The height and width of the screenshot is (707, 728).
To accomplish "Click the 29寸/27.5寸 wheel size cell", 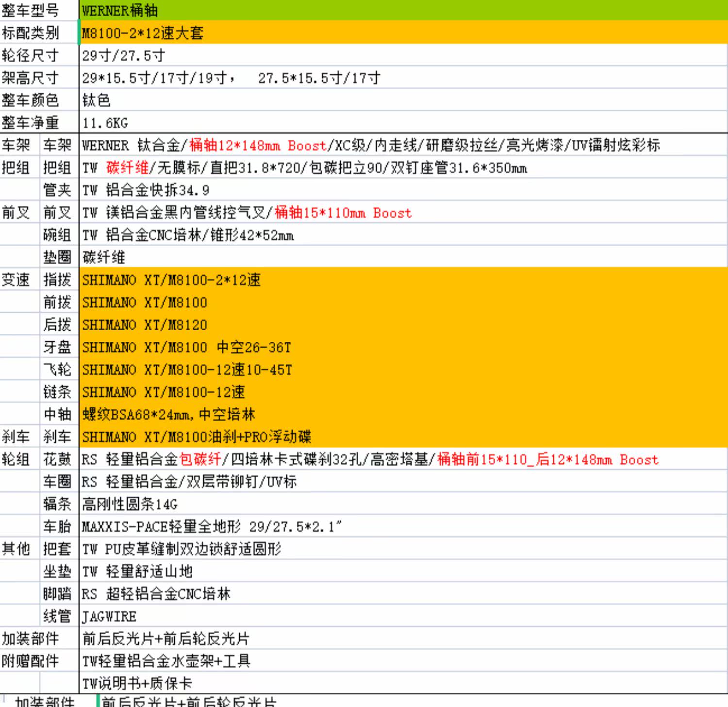I will (403, 55).
